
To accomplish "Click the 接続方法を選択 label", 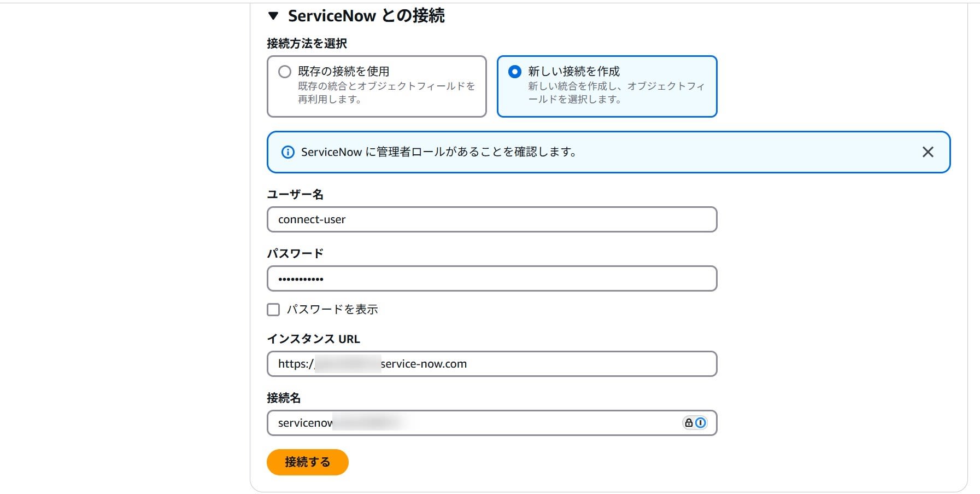I will (307, 43).
